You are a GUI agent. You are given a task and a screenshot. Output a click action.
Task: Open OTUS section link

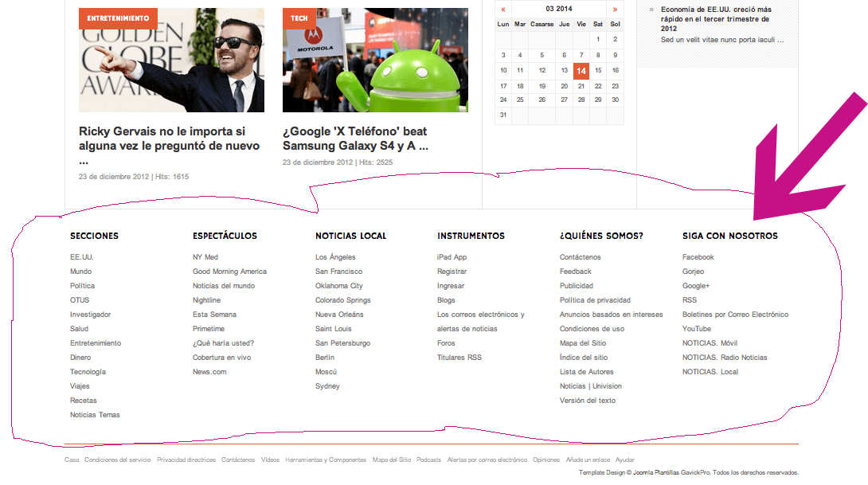click(80, 300)
